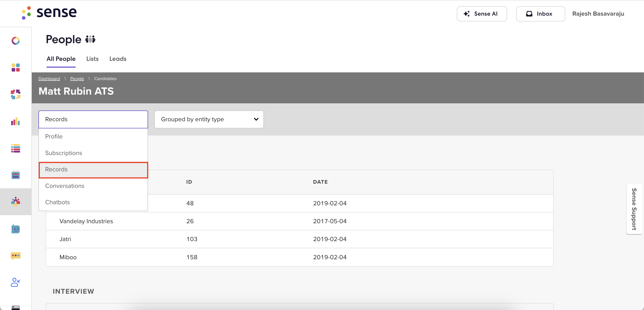Click the tray icon in Inbox button
Image resolution: width=644 pixels, height=310 pixels.
pyautogui.click(x=529, y=14)
